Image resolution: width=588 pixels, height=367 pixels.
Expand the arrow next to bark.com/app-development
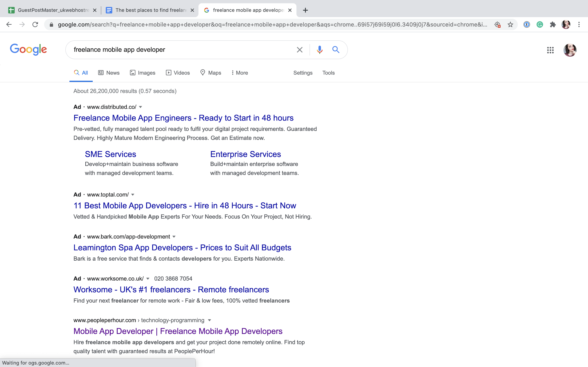(x=174, y=237)
